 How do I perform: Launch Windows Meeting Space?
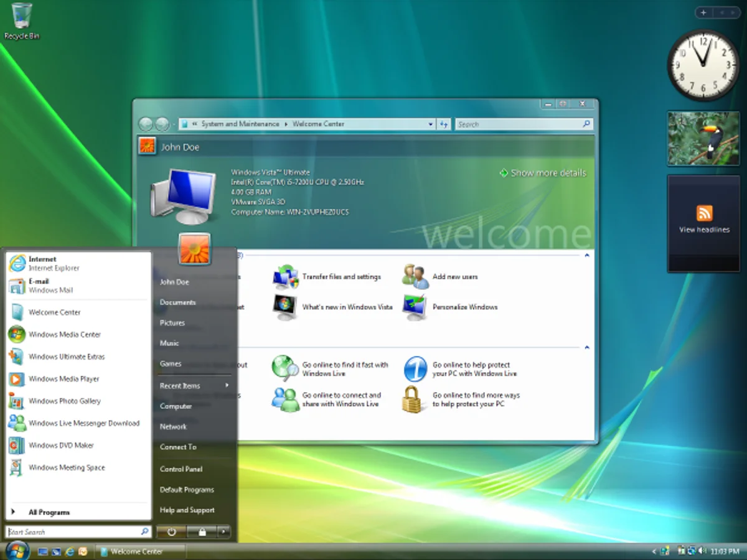(x=65, y=467)
